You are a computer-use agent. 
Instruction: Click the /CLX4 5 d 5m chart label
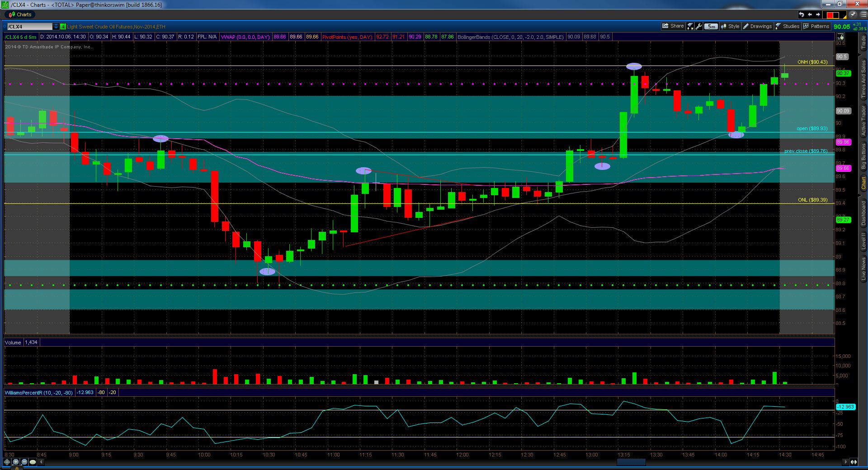click(21, 37)
